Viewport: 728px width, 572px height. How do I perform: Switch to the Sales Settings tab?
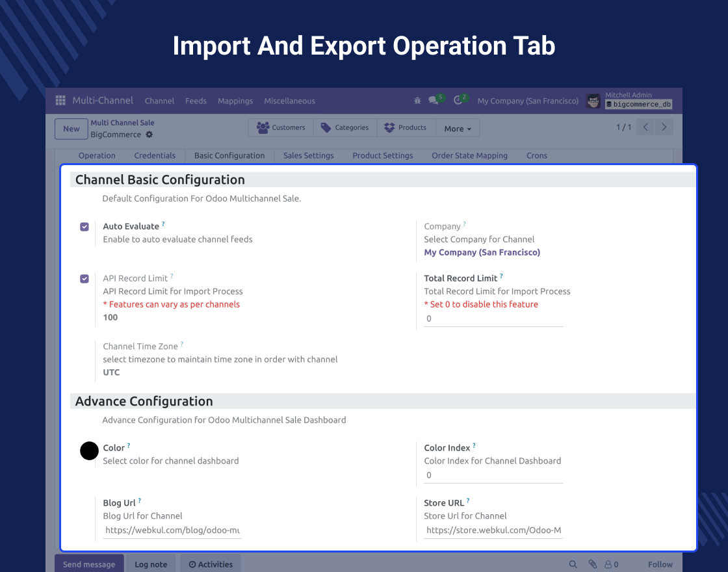pyautogui.click(x=309, y=155)
